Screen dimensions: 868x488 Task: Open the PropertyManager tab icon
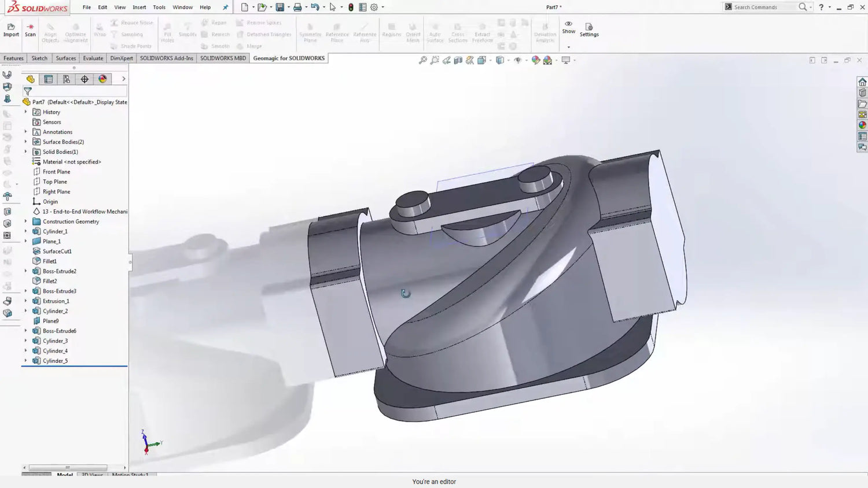(x=49, y=79)
